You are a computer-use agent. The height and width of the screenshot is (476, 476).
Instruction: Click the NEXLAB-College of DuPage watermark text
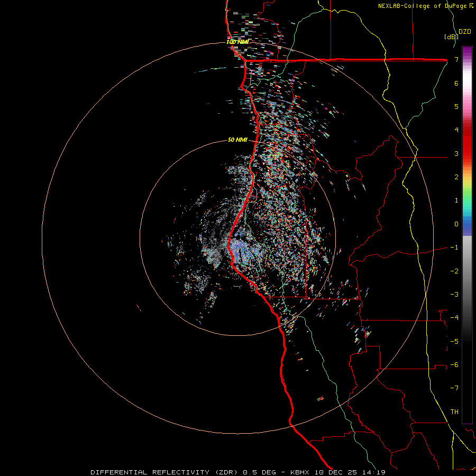point(426,6)
